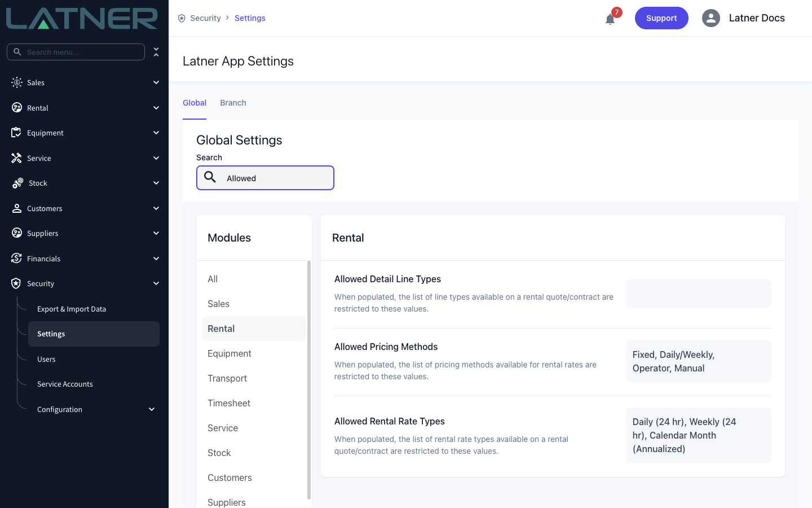The height and width of the screenshot is (508, 812).
Task: Click the Suppliers sidebar icon
Action: pyautogui.click(x=17, y=233)
